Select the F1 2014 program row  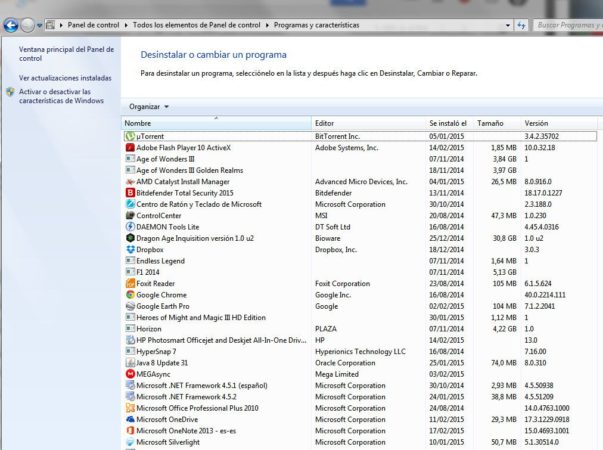coord(360,272)
